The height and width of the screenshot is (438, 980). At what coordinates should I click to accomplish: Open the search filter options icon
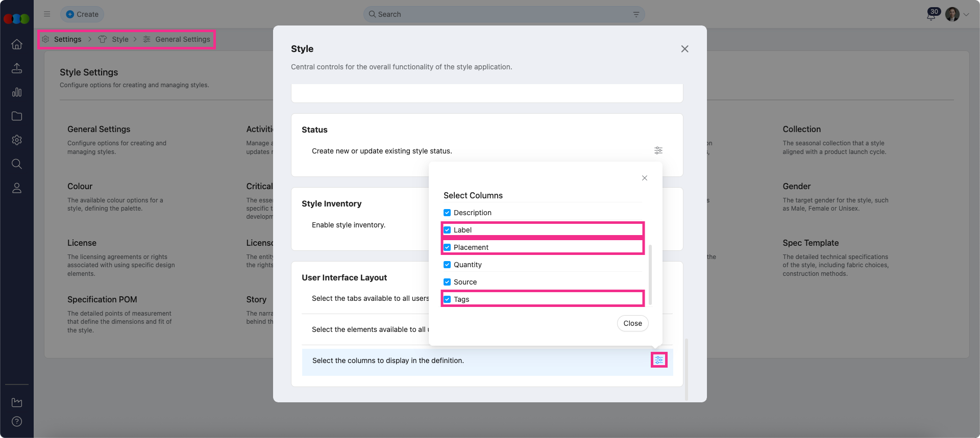click(636, 14)
